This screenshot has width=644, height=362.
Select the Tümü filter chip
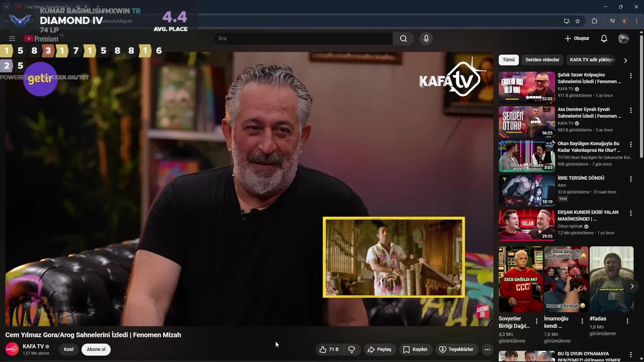click(x=509, y=60)
